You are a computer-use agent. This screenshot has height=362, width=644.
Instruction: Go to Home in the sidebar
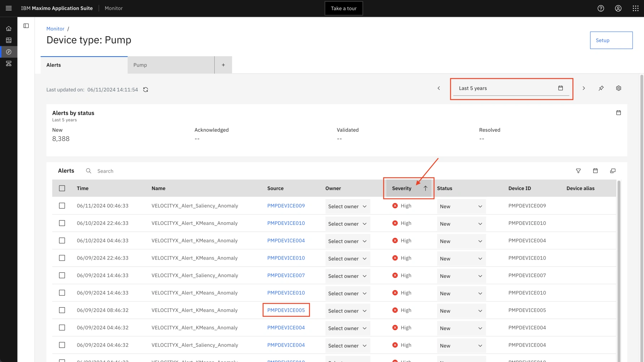[9, 29]
